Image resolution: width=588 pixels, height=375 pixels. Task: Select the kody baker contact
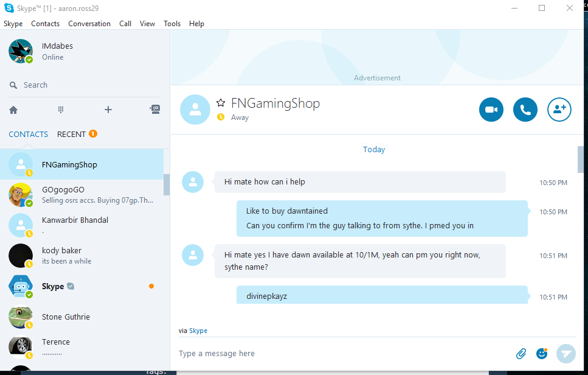point(81,256)
